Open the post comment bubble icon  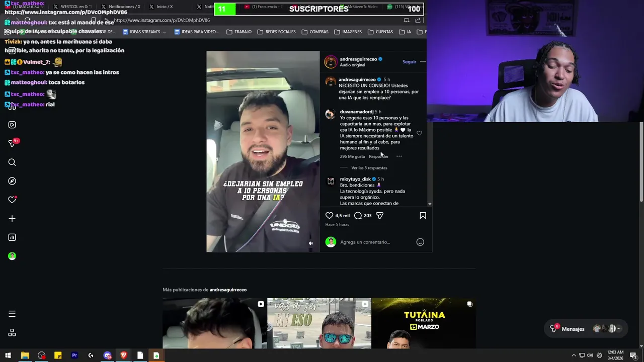[358, 215]
